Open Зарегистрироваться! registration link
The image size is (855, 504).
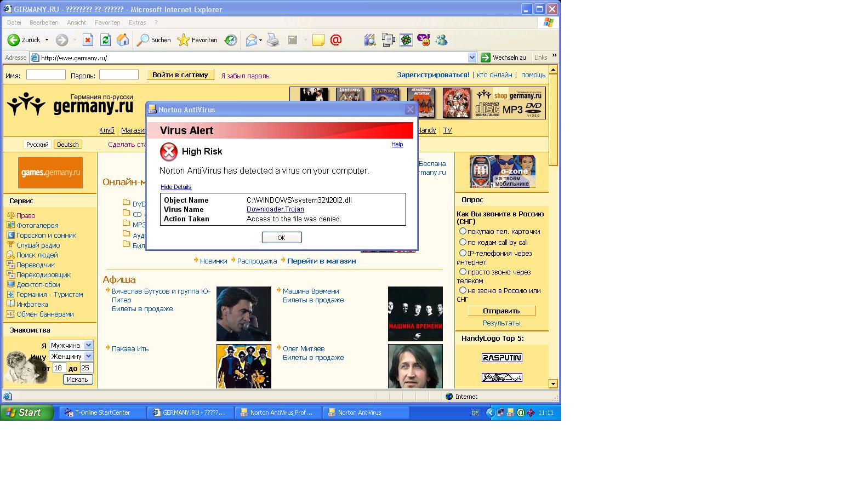pyautogui.click(x=434, y=75)
